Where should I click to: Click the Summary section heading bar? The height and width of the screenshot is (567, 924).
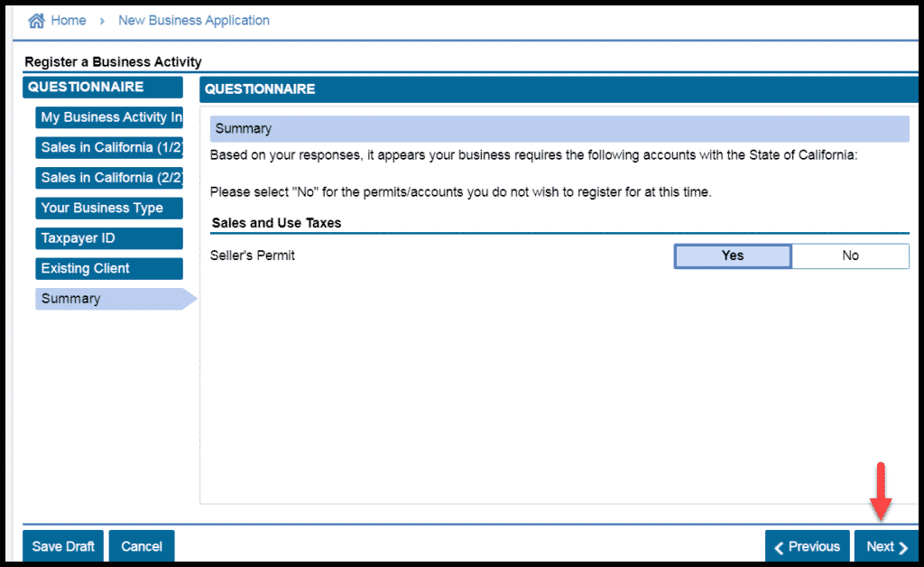coord(559,129)
